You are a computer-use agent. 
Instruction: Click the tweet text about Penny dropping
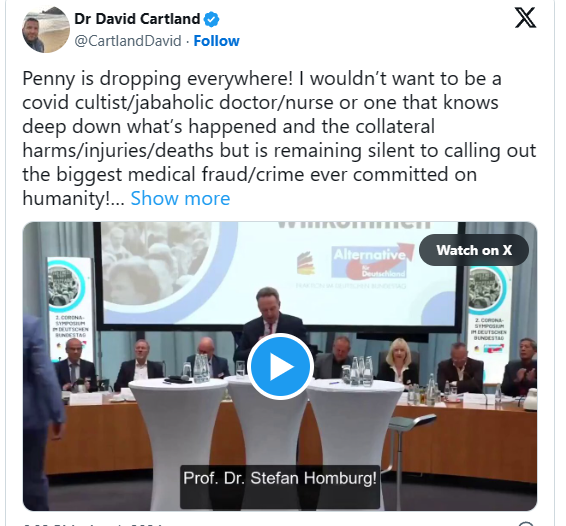[279, 138]
